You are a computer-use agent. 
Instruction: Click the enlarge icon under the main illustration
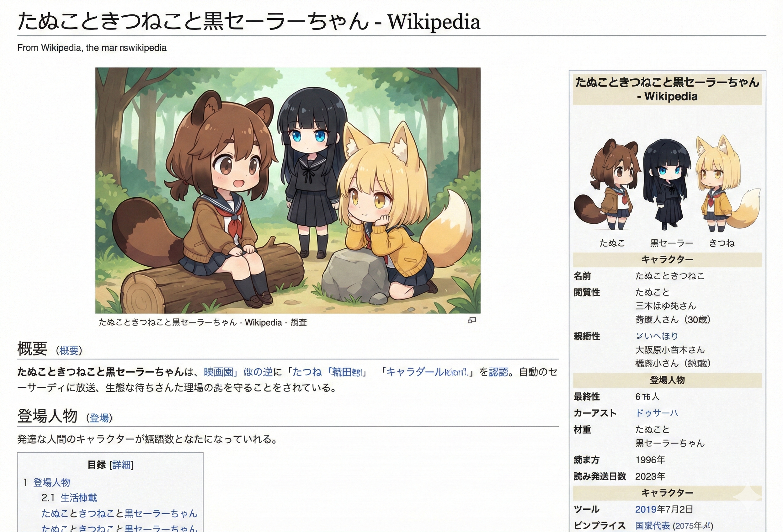pyautogui.click(x=472, y=320)
